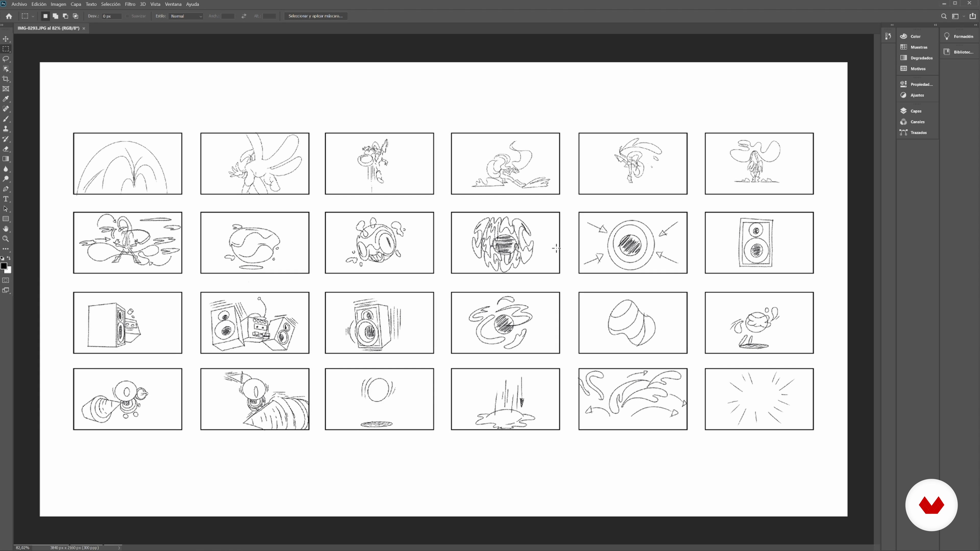The image size is (980, 551).
Task: Select the Spot Healing Brush tool
Action: (x=6, y=109)
